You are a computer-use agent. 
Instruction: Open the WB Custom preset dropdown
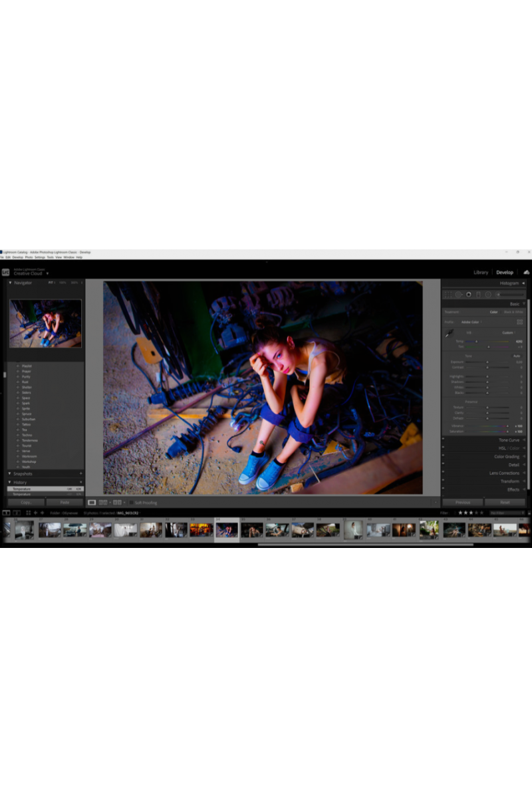coord(509,332)
